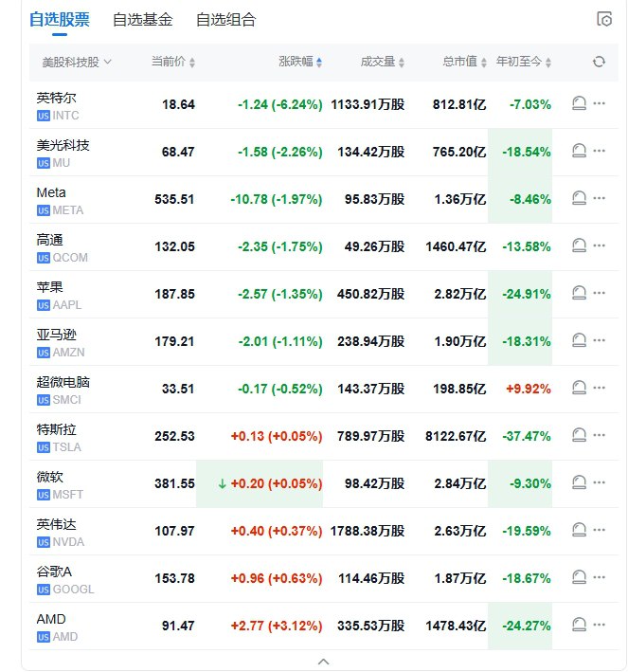The height and width of the screenshot is (672, 628).
Task: Sort by 涨跌幅 column
Action: point(300,62)
